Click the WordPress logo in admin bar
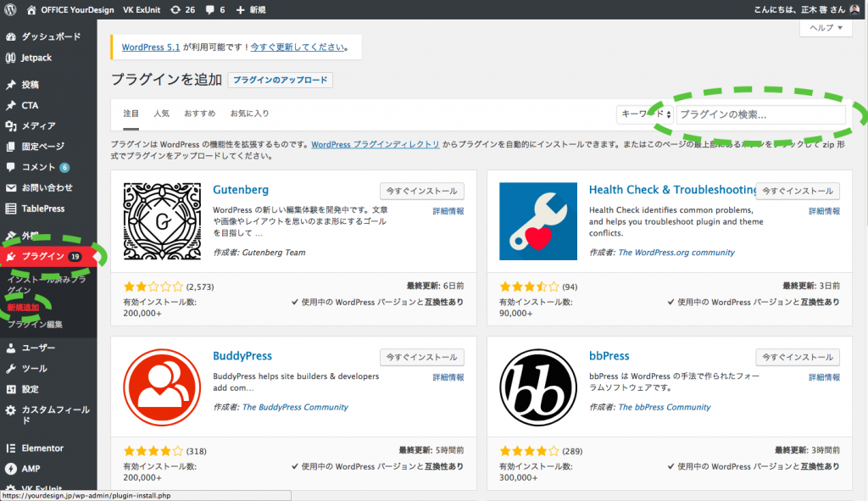The height and width of the screenshot is (501, 868). pos(10,10)
